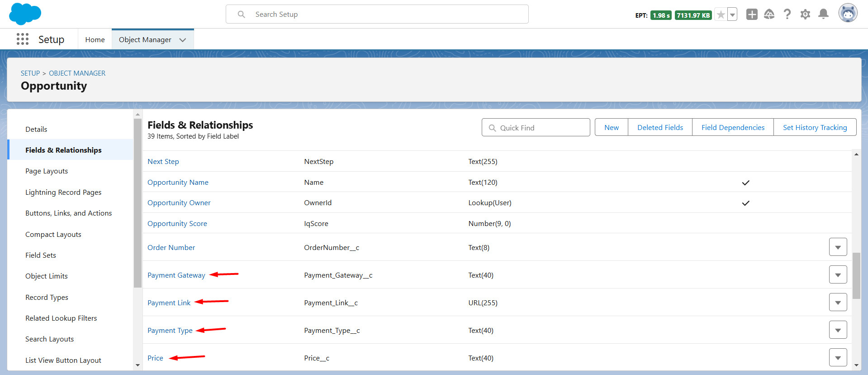Click the sidebar scroll-down arrow

138,365
